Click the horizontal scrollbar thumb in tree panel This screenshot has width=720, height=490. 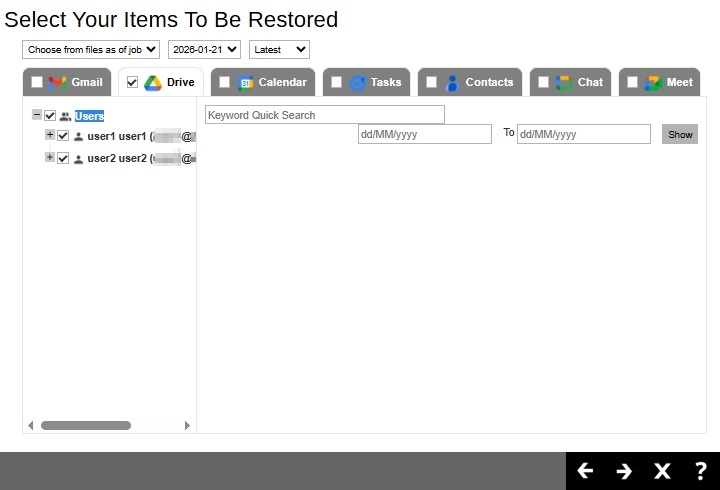click(85, 425)
